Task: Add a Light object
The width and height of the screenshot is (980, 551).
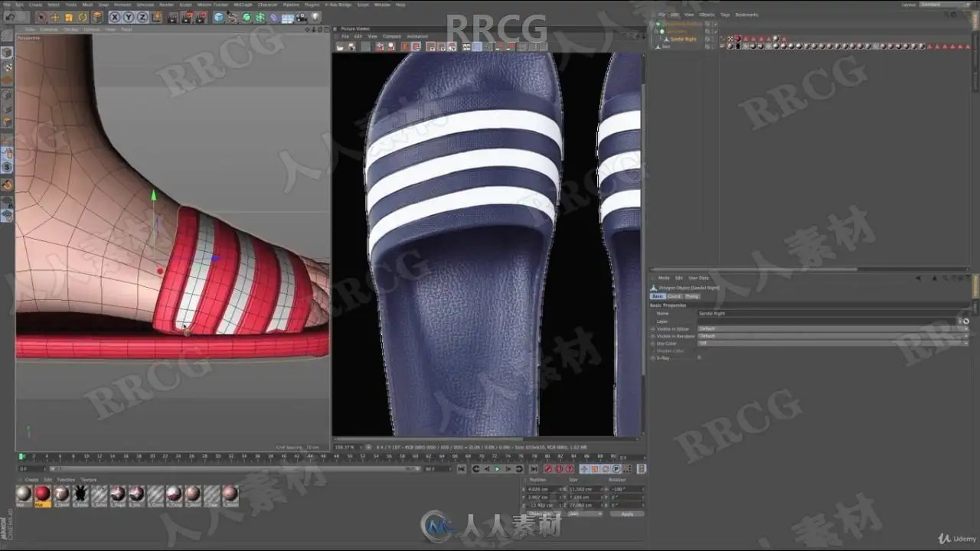Action: click(315, 17)
